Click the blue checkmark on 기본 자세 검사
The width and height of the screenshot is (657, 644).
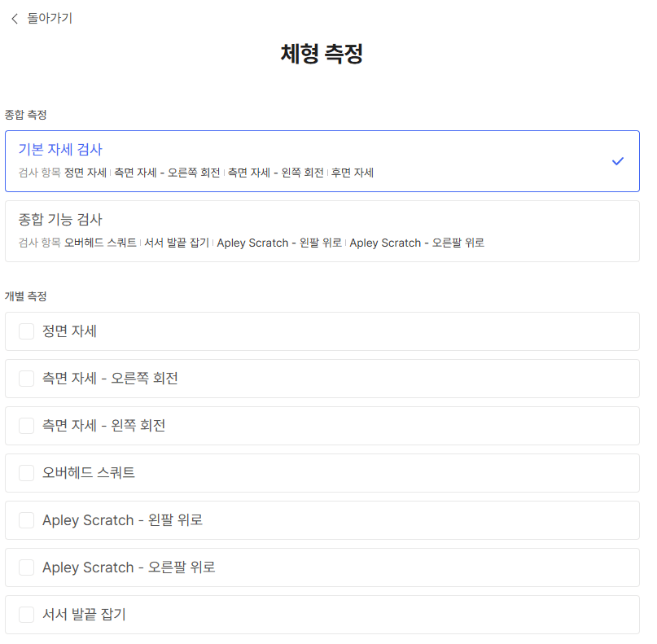click(x=617, y=161)
